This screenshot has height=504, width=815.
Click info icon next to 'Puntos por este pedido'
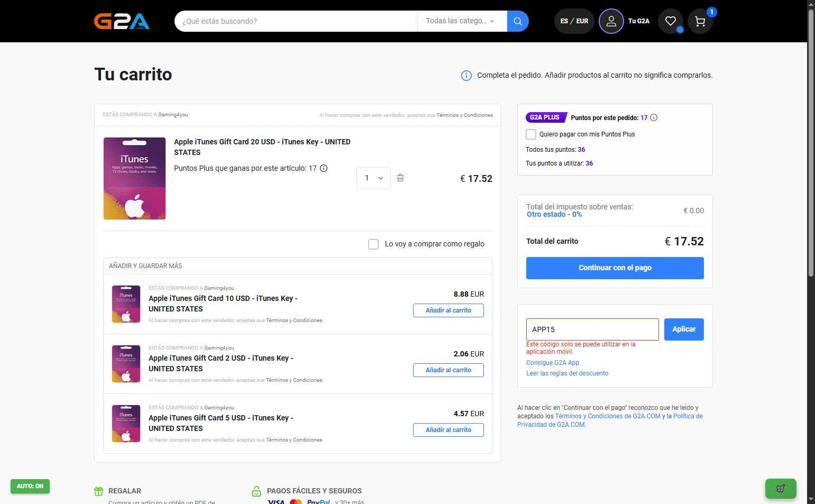click(x=654, y=117)
